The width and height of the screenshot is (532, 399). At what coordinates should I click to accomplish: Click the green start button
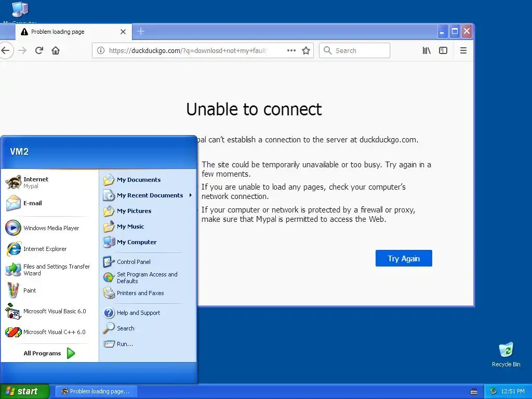click(x=24, y=391)
